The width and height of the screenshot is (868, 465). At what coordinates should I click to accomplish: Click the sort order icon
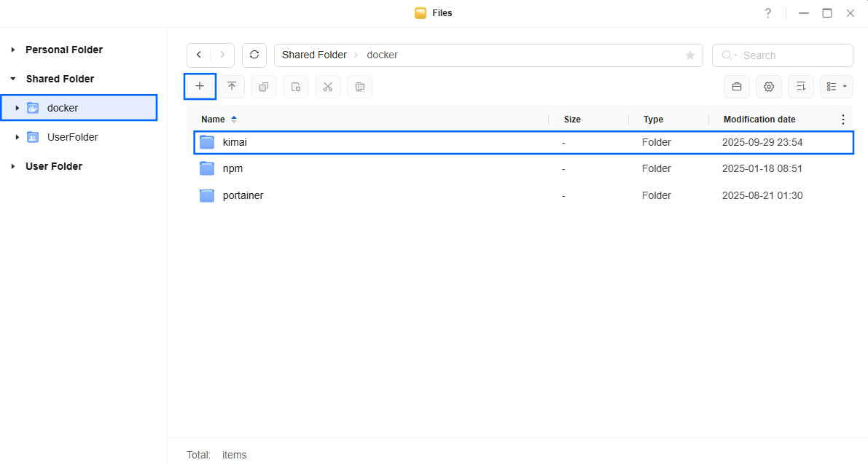tap(801, 87)
